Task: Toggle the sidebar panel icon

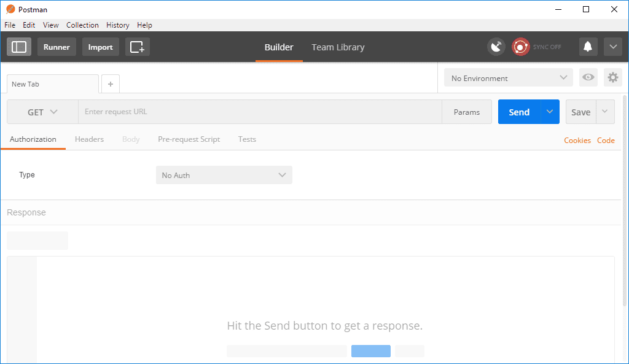Action: click(19, 47)
